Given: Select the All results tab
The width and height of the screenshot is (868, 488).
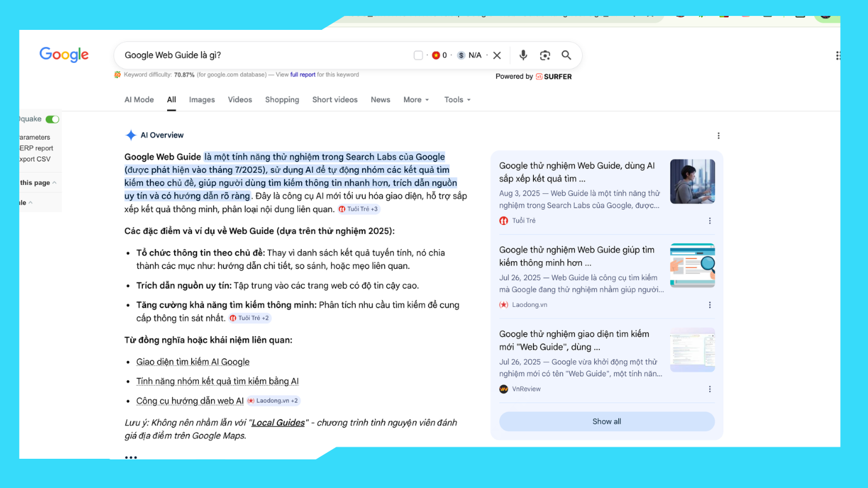Looking at the screenshot, I should (x=172, y=100).
